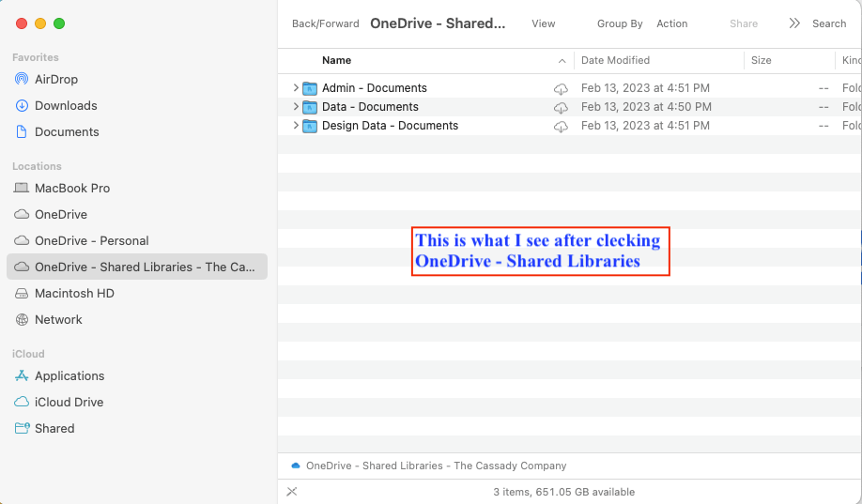Image resolution: width=862 pixels, height=504 pixels.
Task: Click the Macintosh HD disk icon
Action: [x=22, y=294]
